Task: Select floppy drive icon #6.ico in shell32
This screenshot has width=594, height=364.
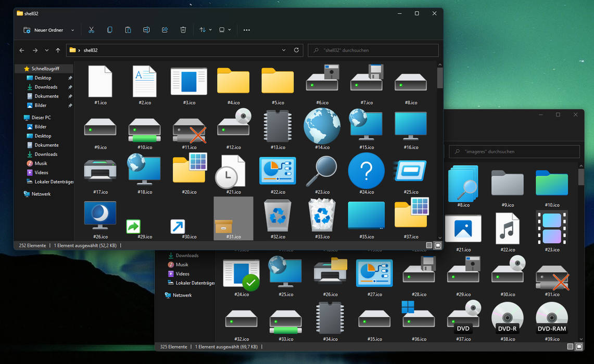Action: pos(322,85)
